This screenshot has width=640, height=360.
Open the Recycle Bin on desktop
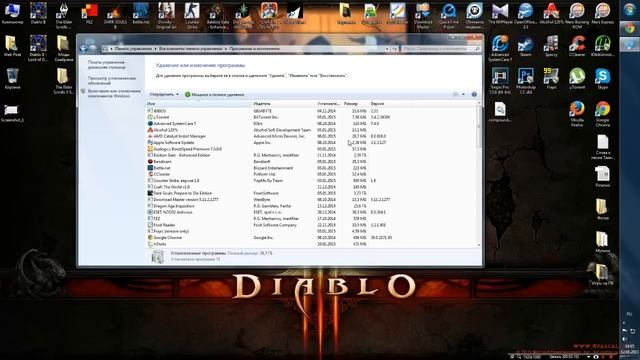[x=12, y=79]
